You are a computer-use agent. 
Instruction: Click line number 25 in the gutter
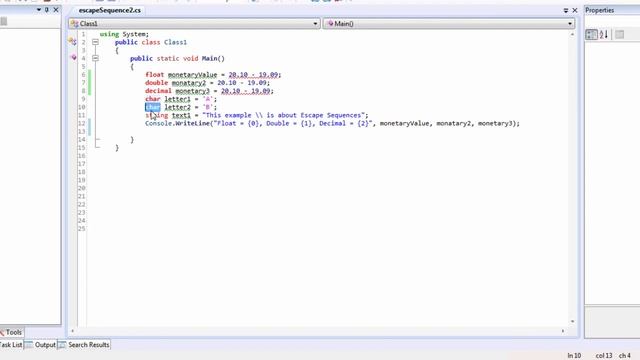coord(82,229)
